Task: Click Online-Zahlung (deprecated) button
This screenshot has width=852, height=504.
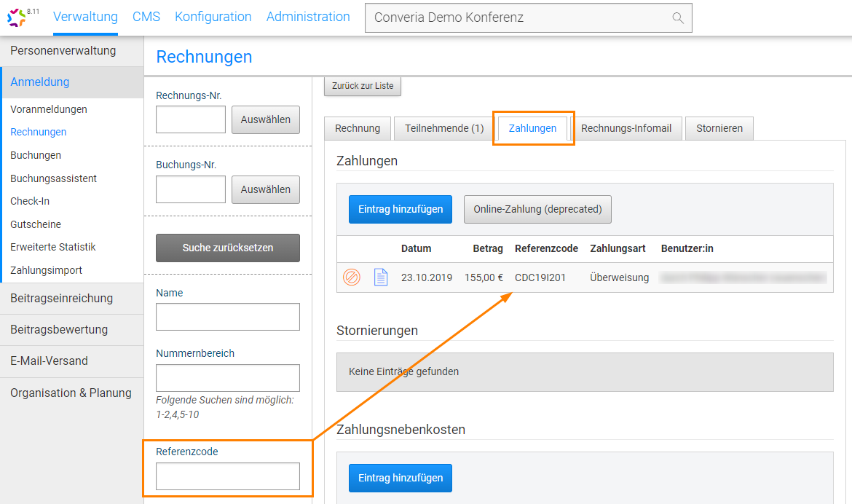Action: (x=537, y=209)
